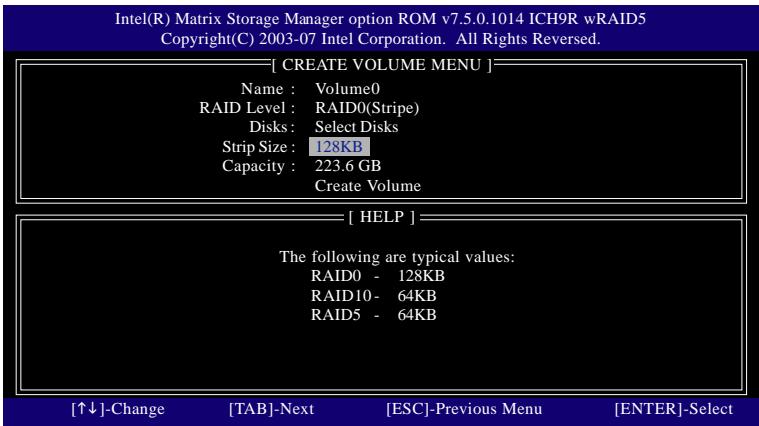Viewport: 759px width, 426px height.
Task: Activate the Create Volume option
Action: click(367, 186)
